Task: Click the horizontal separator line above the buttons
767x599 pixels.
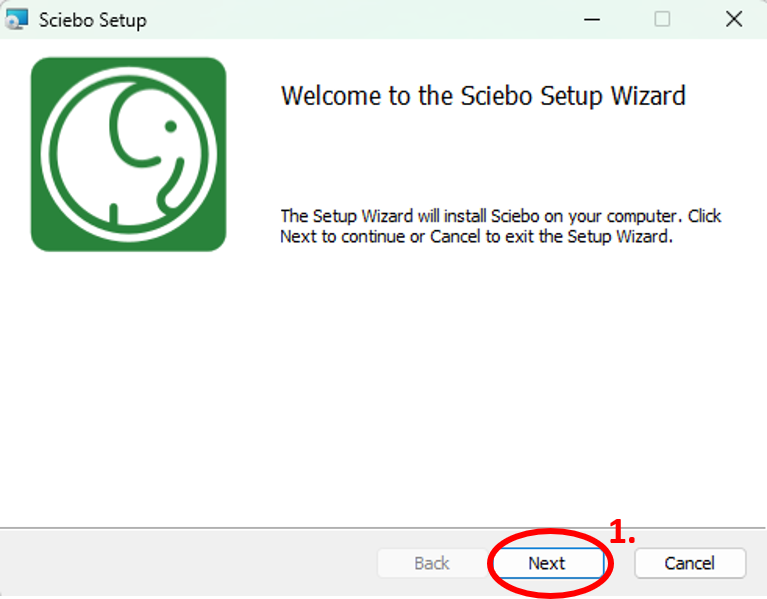Action: pyautogui.click(x=383, y=528)
